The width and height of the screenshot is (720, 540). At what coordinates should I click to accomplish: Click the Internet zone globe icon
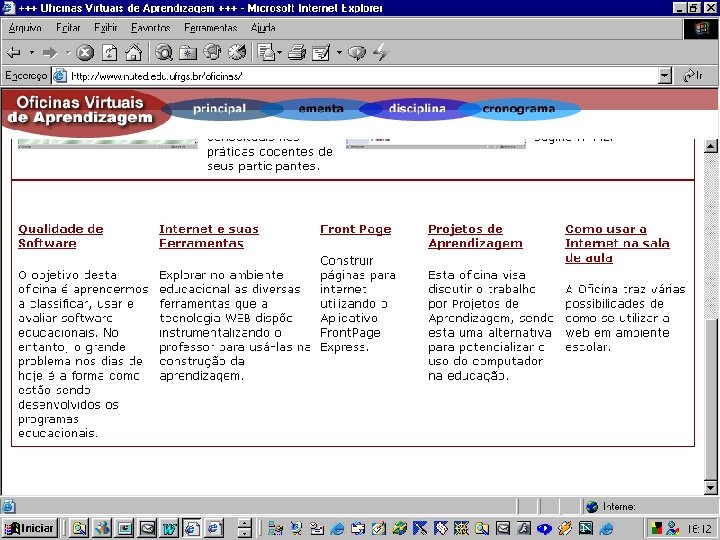coord(592,506)
